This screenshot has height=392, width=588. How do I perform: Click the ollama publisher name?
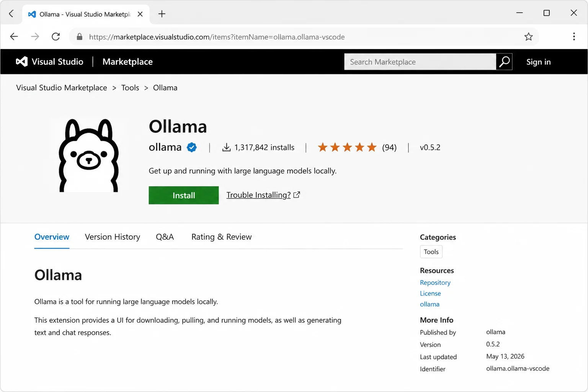tap(165, 147)
